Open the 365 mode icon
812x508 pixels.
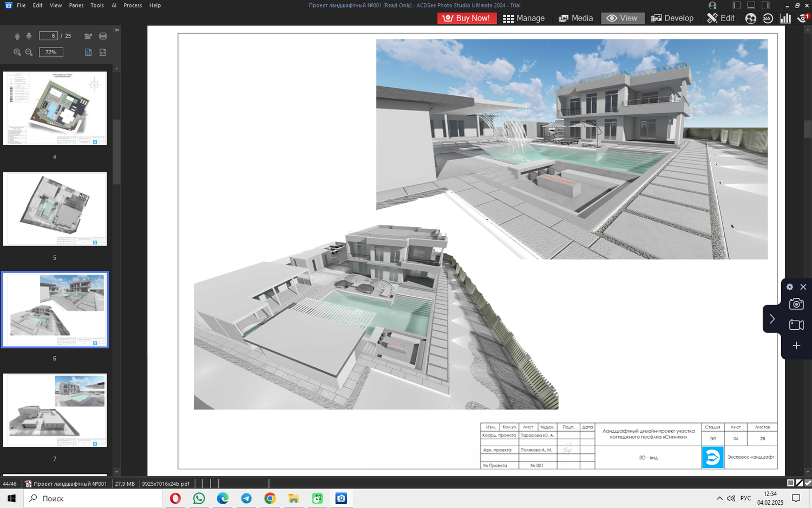point(768,18)
